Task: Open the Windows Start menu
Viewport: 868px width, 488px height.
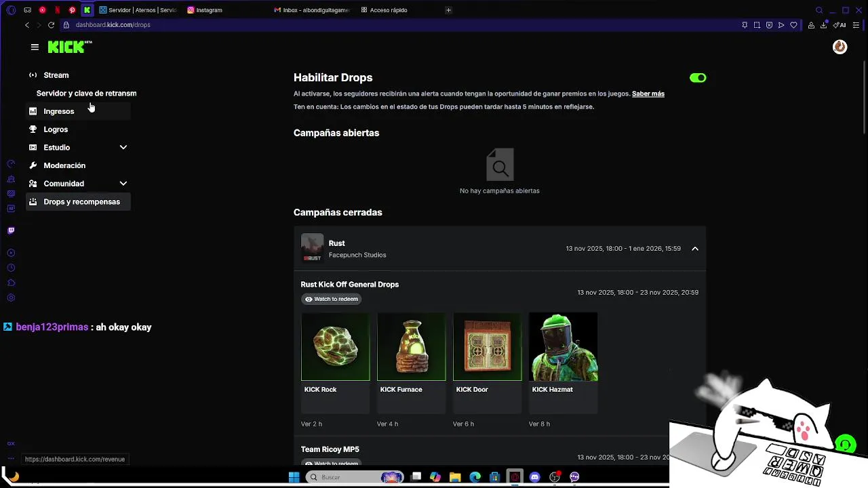Action: [x=294, y=477]
